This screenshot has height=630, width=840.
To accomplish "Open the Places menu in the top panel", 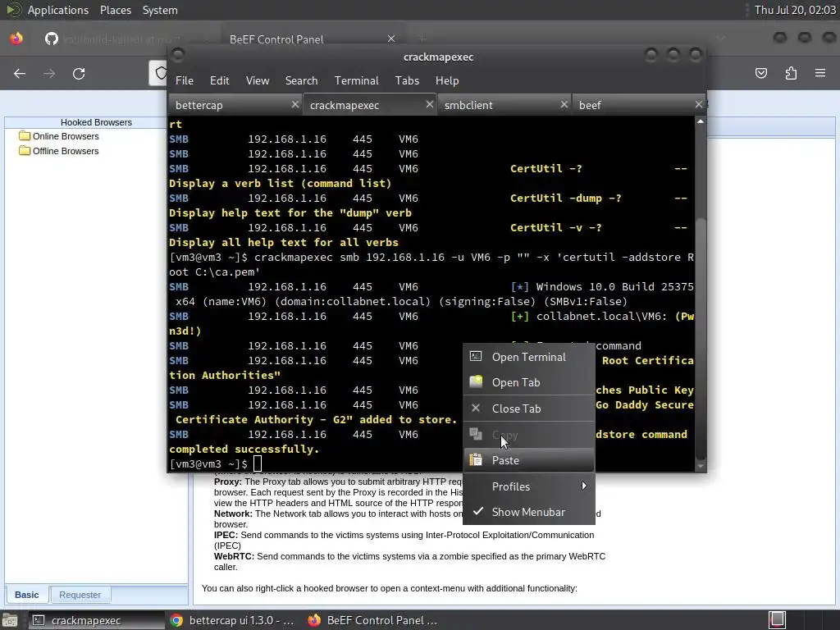I will (115, 10).
